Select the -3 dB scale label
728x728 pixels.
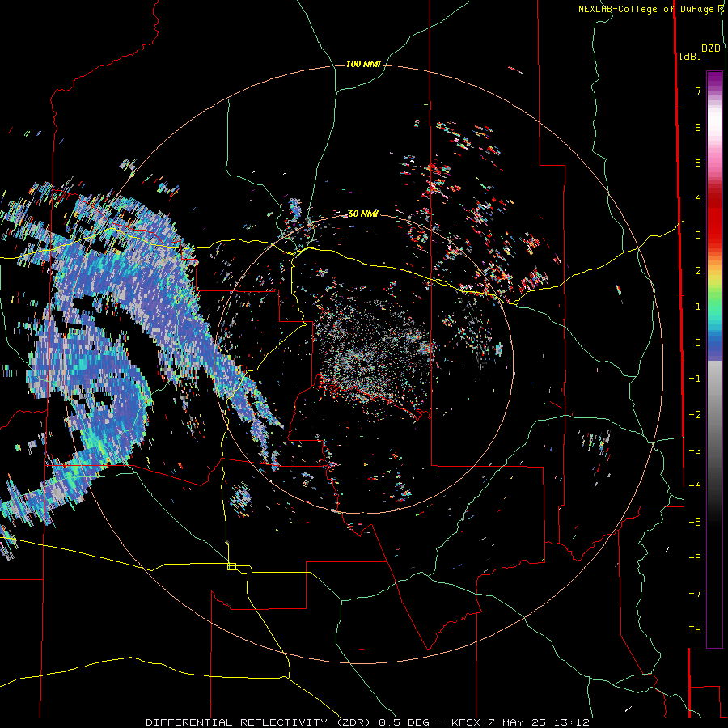[x=695, y=451]
